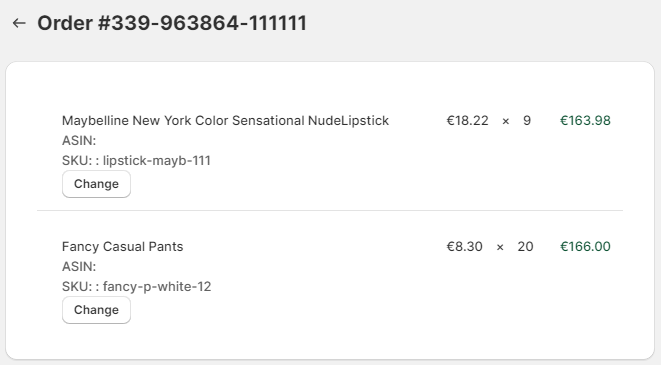Click the divider line between order items
The width and height of the screenshot is (661, 365).
point(330,210)
